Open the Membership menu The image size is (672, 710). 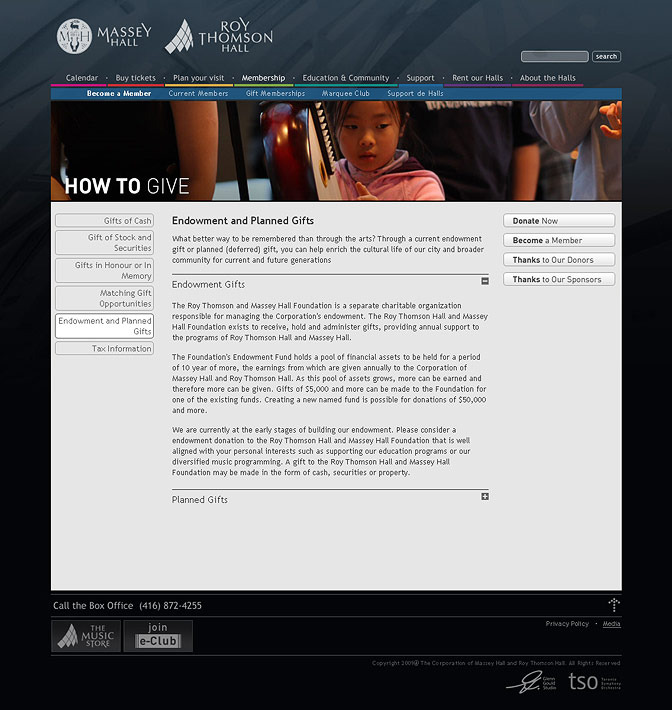pyautogui.click(x=263, y=78)
